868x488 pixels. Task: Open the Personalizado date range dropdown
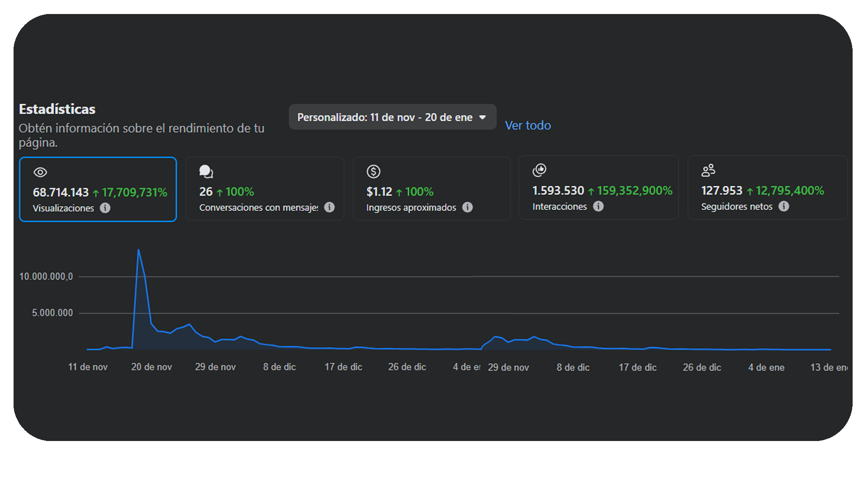pyautogui.click(x=392, y=117)
